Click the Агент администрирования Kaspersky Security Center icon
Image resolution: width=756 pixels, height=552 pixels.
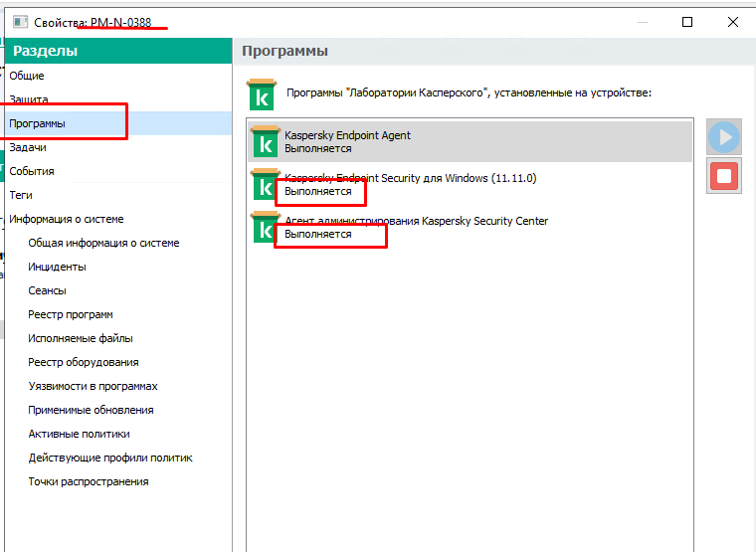pos(264,227)
